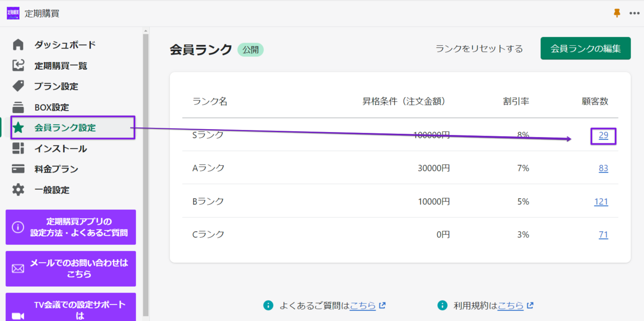Click the FAQ こちら link
This screenshot has width=644, height=321.
363,306
